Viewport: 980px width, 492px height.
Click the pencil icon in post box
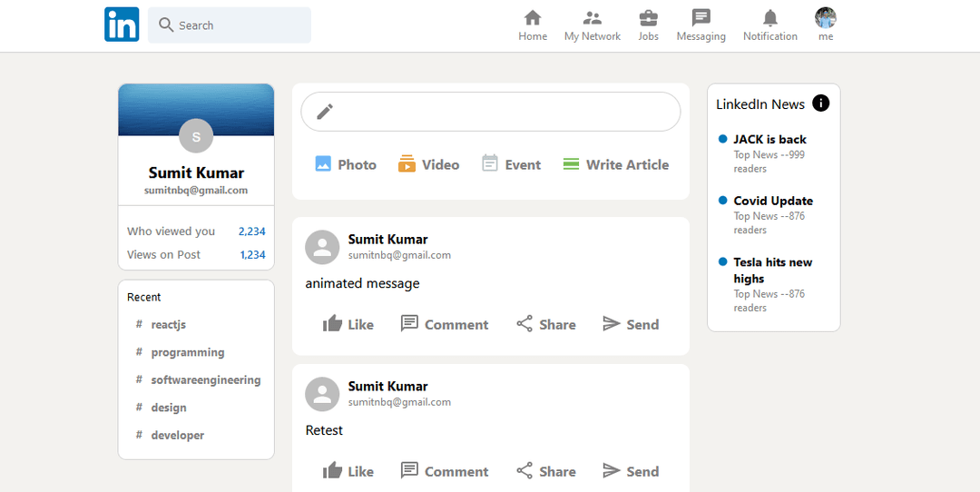pyautogui.click(x=325, y=112)
